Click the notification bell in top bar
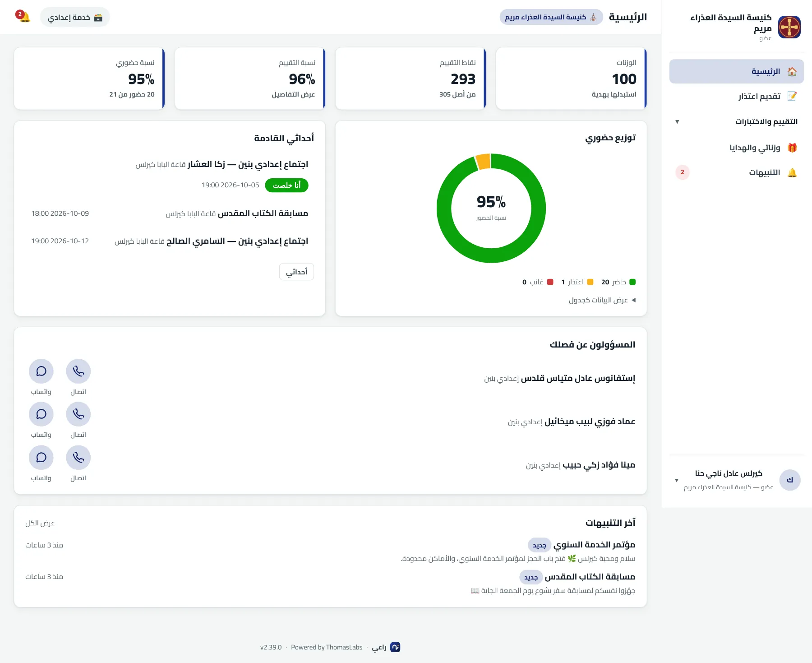Image resolution: width=812 pixels, height=663 pixels. tap(23, 17)
